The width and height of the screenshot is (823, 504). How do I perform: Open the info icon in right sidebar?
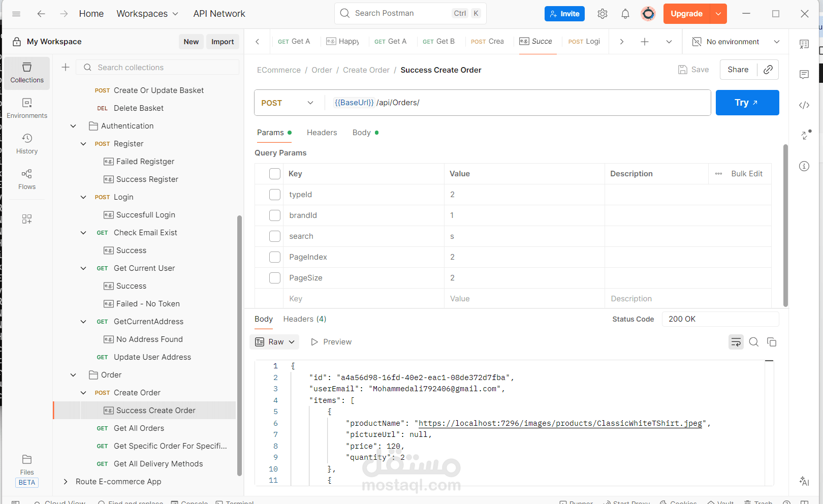point(804,166)
